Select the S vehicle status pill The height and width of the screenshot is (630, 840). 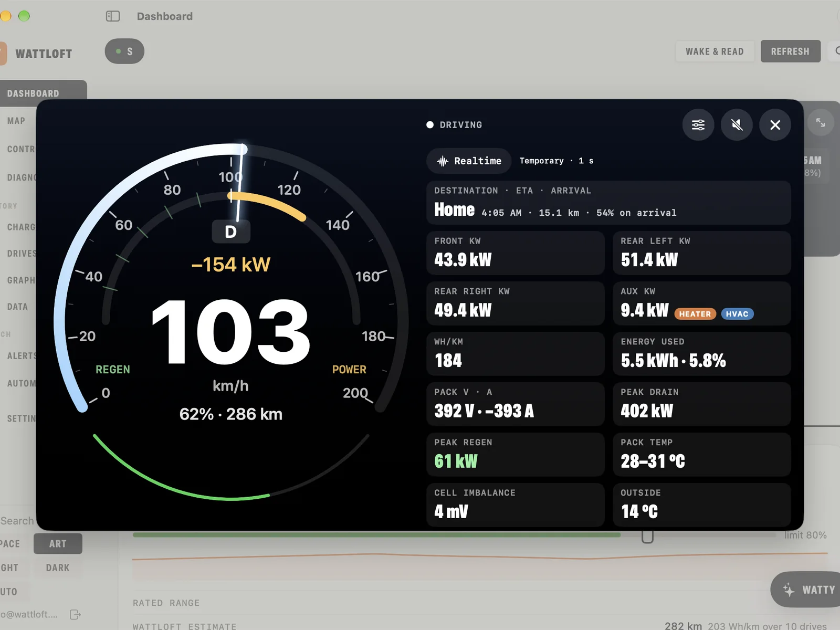click(x=124, y=51)
